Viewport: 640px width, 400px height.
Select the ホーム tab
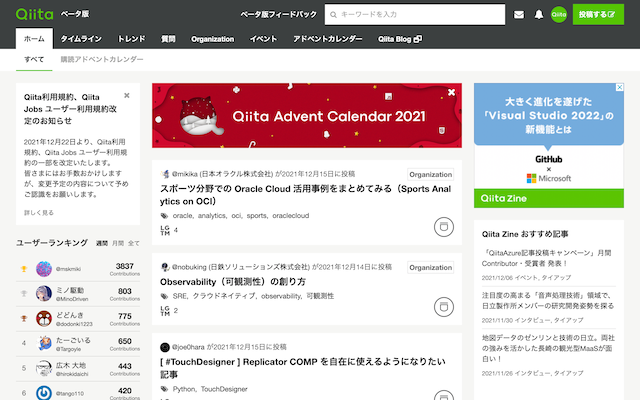point(34,39)
